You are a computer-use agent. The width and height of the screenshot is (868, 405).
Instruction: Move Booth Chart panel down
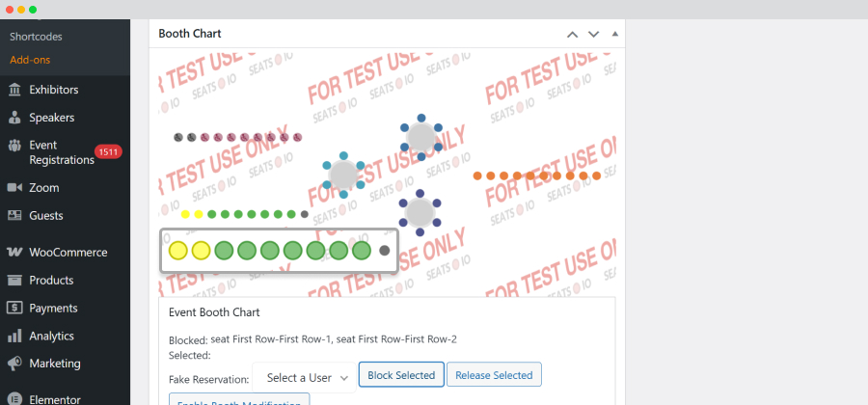point(593,35)
